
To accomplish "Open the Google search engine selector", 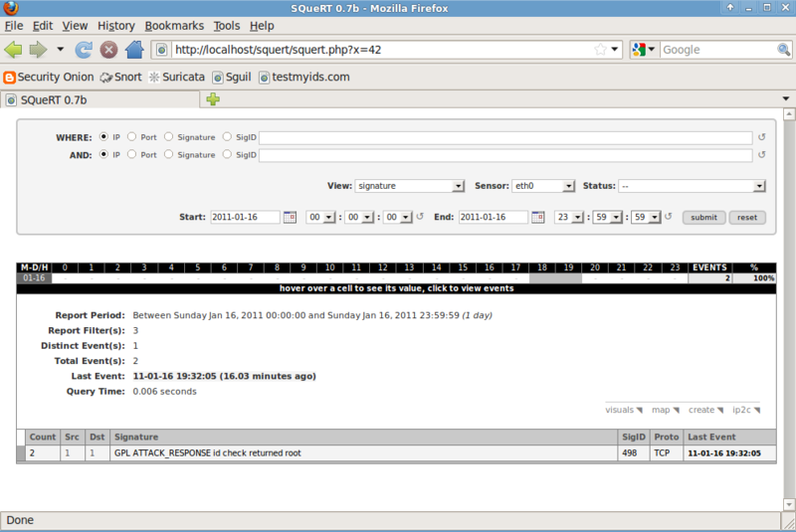I will (644, 50).
